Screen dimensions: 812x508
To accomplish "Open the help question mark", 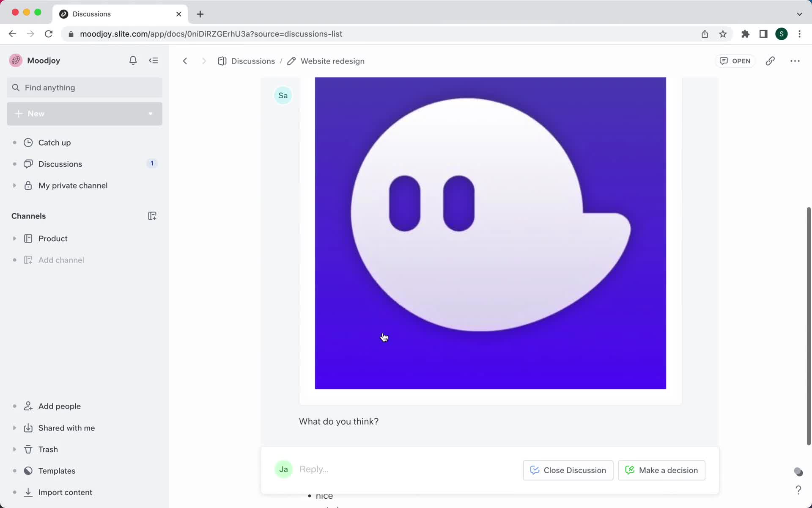I will 798,490.
